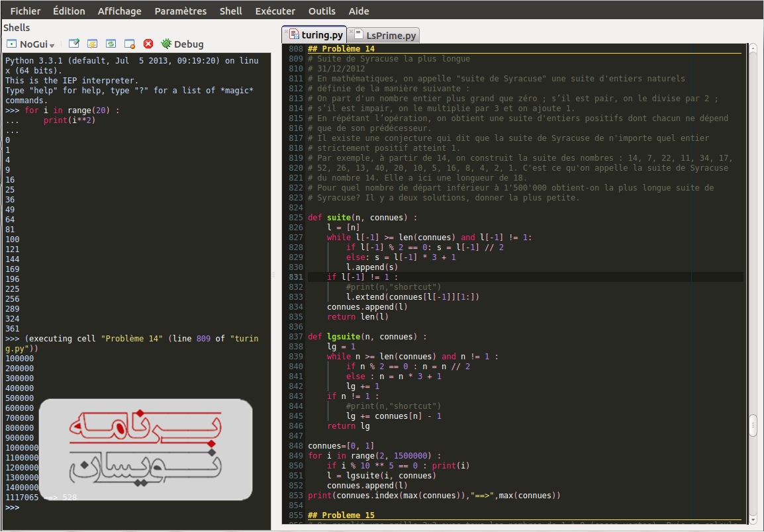The image size is (764, 532).
Task: Click the splitter handle between shell and editor
Action: pyautogui.click(x=273, y=275)
